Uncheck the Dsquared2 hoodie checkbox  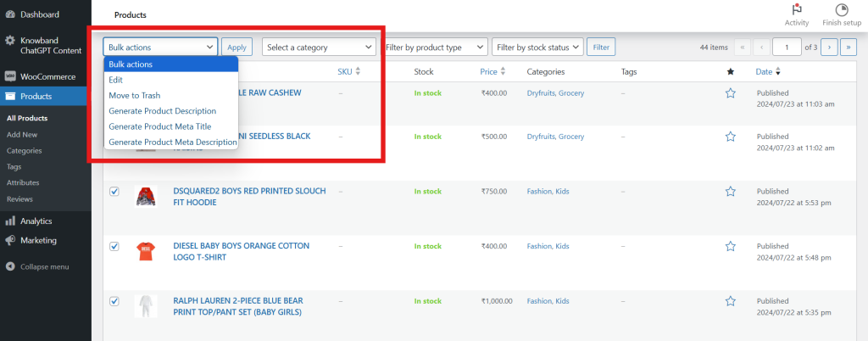click(114, 192)
